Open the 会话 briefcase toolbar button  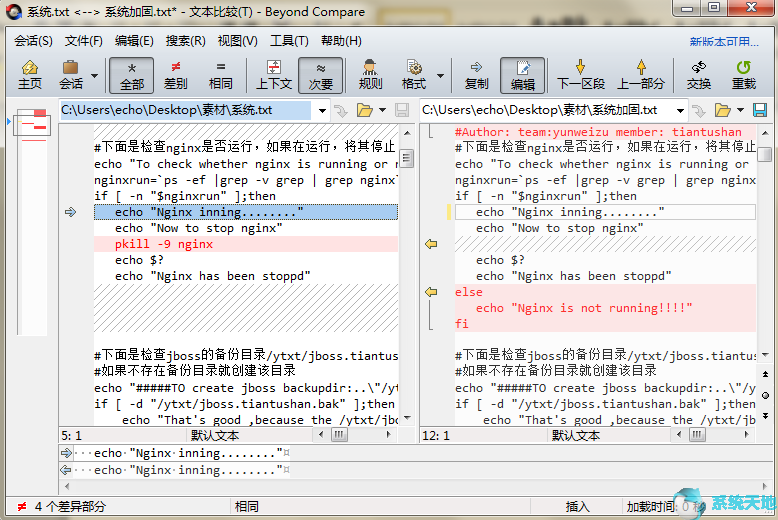71,75
